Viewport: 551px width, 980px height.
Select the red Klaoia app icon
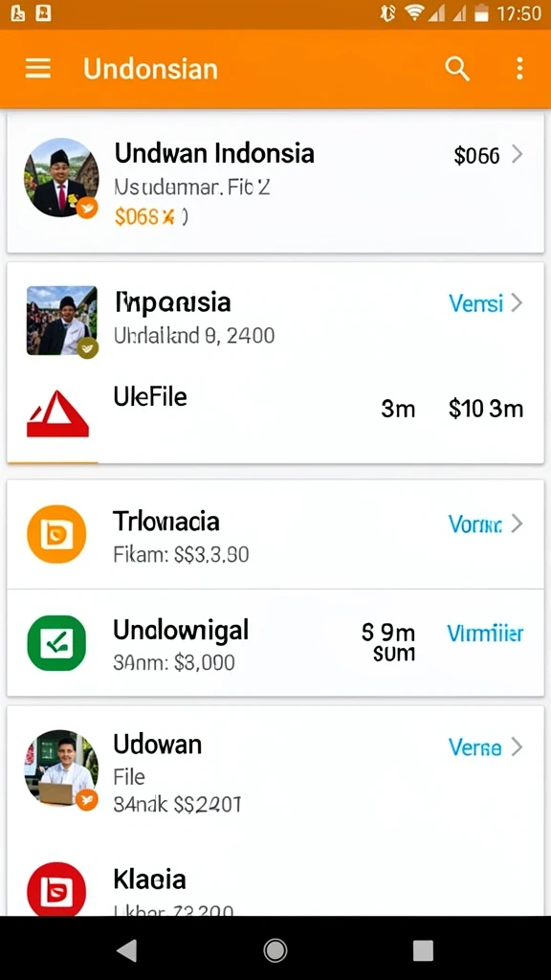(x=56, y=891)
